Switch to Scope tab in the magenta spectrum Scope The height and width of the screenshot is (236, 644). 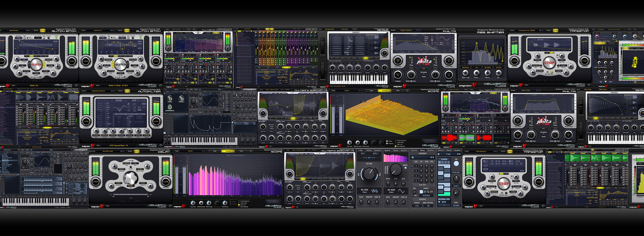(215, 151)
